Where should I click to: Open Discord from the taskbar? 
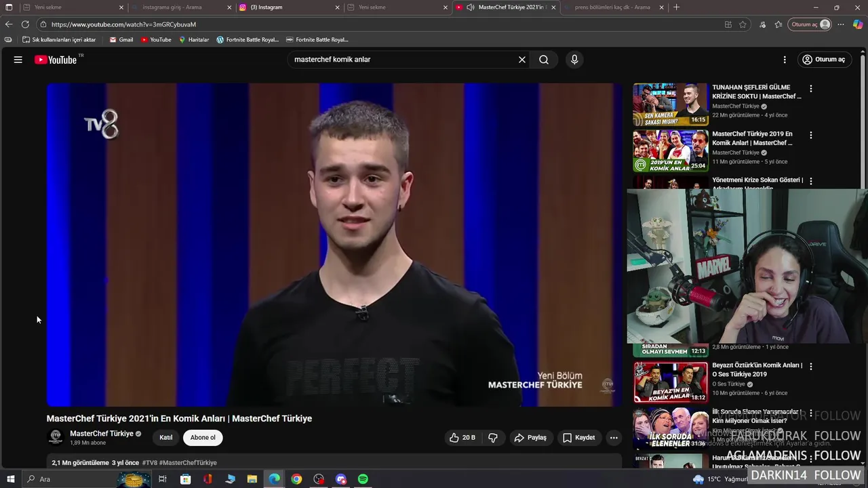coord(341,479)
